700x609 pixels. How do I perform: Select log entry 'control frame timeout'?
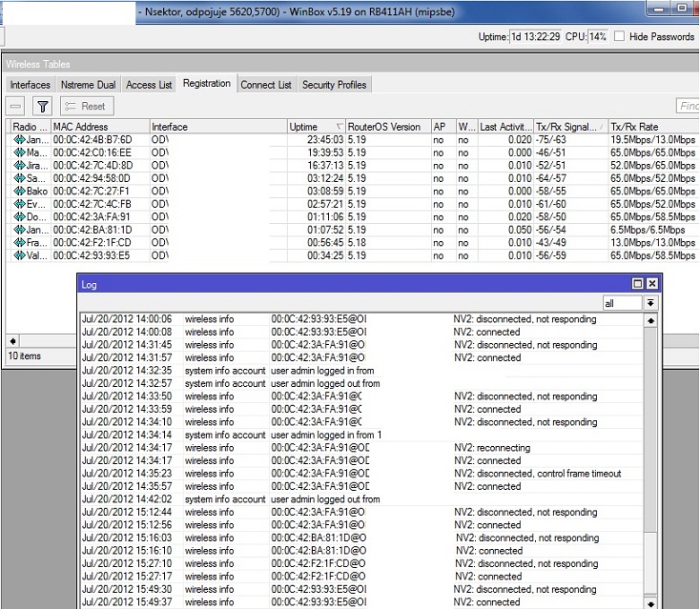click(361, 474)
